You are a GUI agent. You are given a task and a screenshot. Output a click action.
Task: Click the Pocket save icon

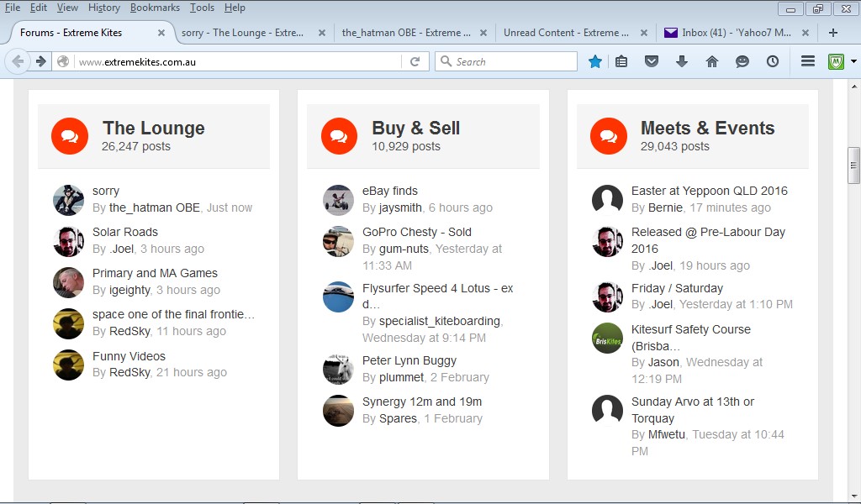pyautogui.click(x=651, y=61)
